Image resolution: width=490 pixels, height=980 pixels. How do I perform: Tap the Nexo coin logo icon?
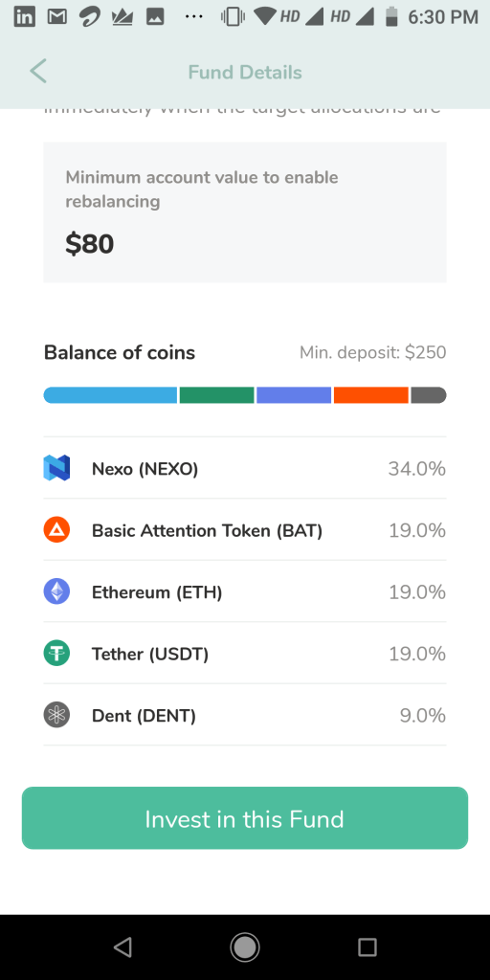[56, 468]
